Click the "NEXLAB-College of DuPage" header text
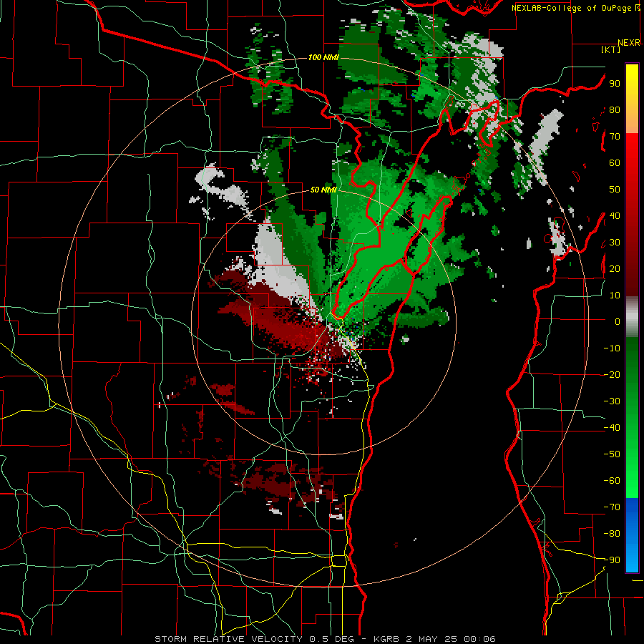This screenshot has width=644, height=644. coord(571,8)
